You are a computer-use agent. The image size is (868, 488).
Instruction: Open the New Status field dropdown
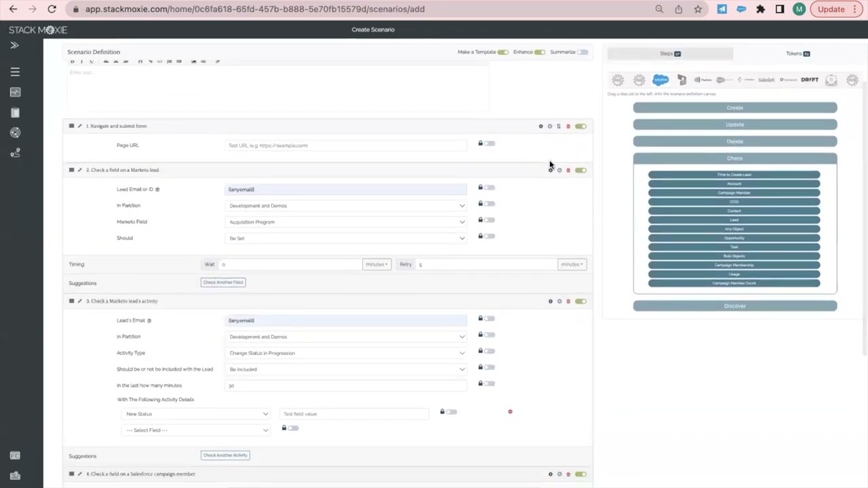(x=196, y=414)
